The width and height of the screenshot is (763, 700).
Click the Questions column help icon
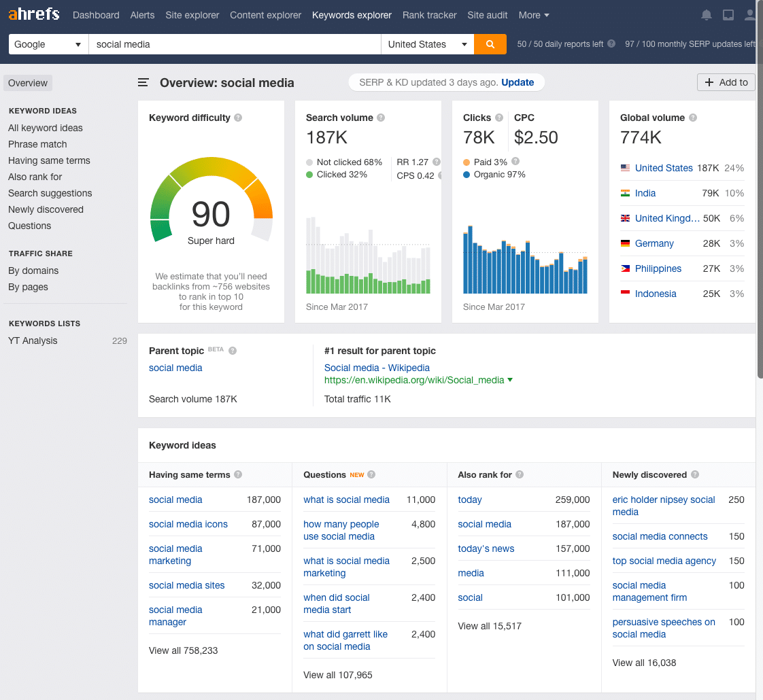[x=371, y=475]
